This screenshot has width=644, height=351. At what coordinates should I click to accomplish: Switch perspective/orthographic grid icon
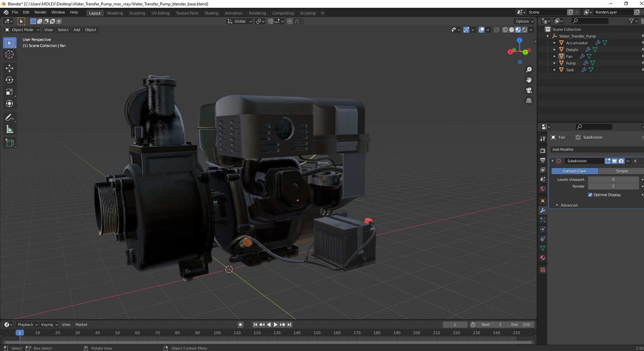pyautogui.click(x=529, y=101)
